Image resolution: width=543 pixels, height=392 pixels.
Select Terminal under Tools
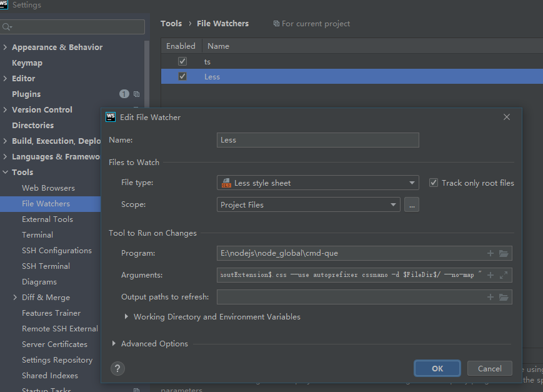click(x=37, y=234)
